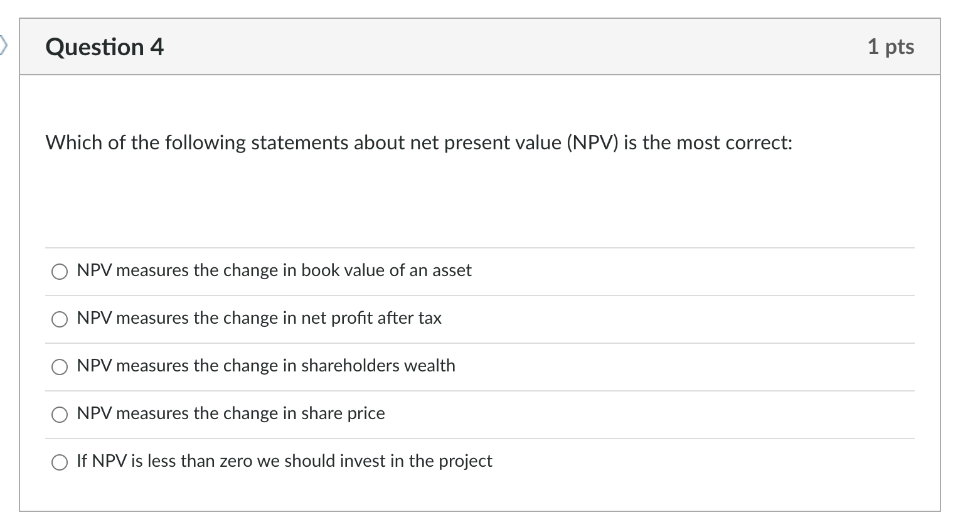
Task: Pick the change in share price radio option
Action: coord(60,415)
